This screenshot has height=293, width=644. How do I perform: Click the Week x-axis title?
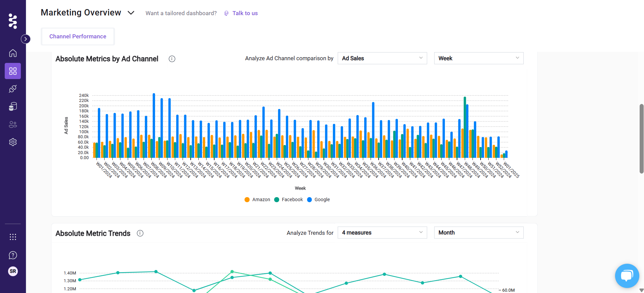300,188
